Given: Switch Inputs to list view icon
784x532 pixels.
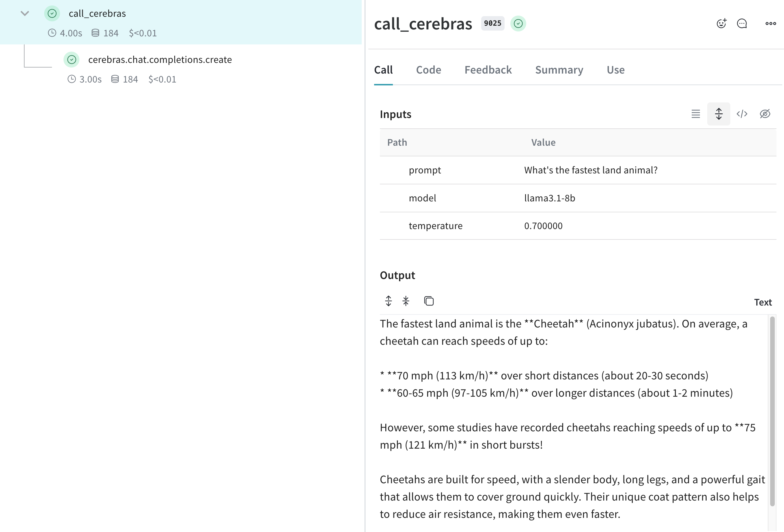Looking at the screenshot, I should (696, 114).
